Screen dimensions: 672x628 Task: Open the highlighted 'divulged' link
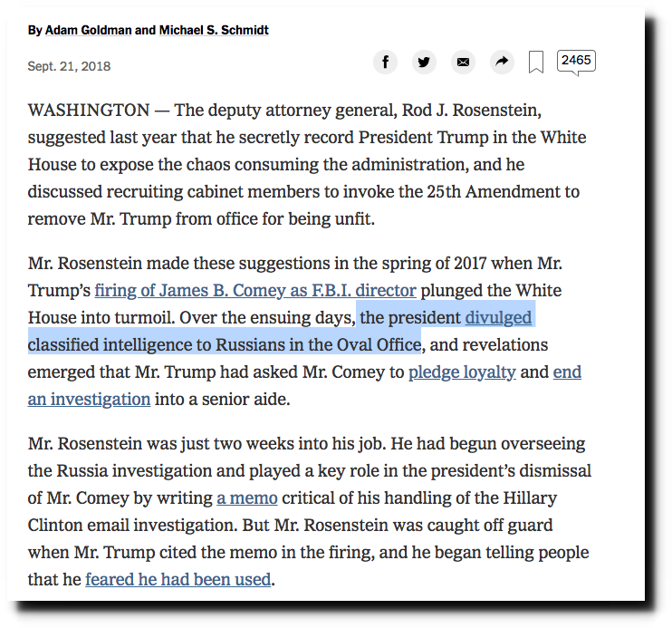click(x=498, y=318)
